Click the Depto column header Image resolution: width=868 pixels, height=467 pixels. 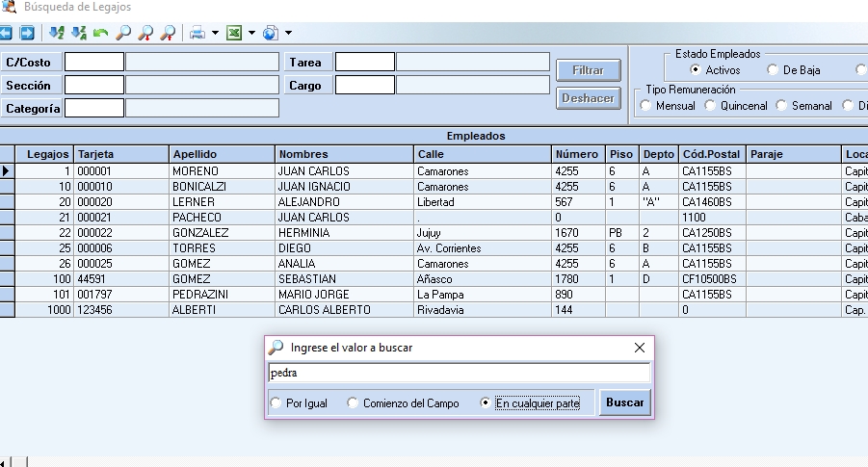pyautogui.click(x=659, y=154)
